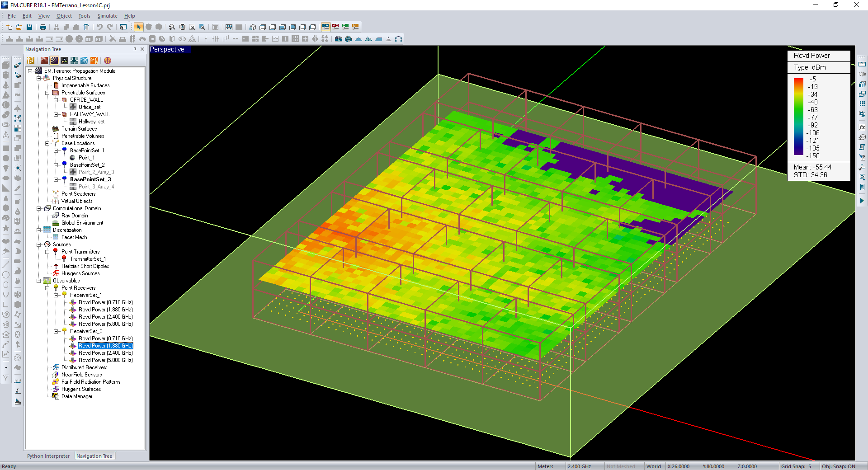The width and height of the screenshot is (868, 470).
Task: Click the Undo arrow icon
Action: [99, 27]
